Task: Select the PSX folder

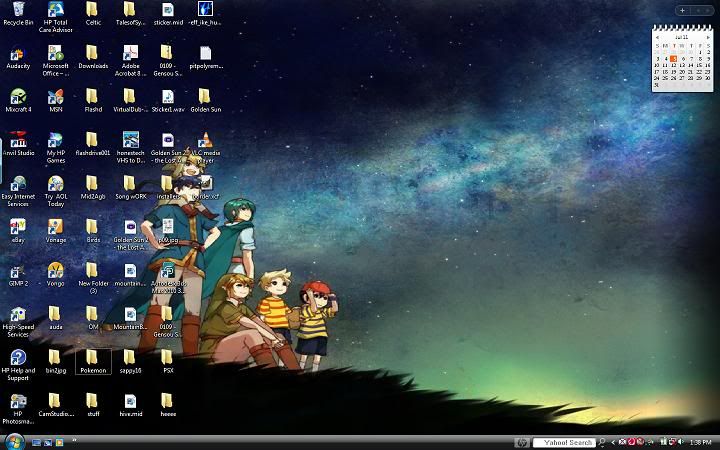Action: (168, 362)
